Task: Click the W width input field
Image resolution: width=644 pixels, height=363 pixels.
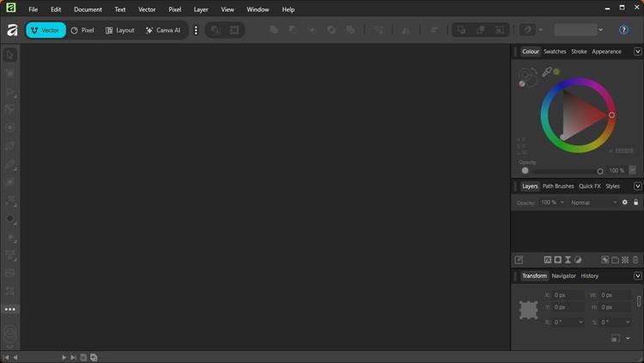Action: [616, 295]
